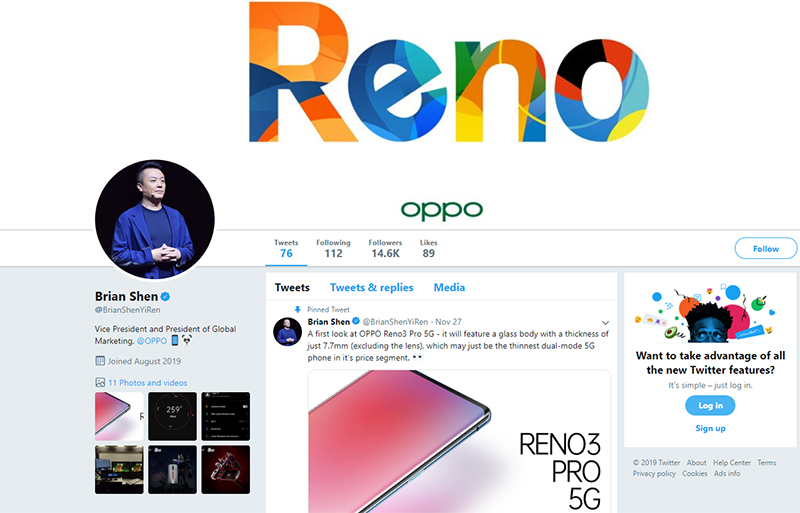Open the Media tab
Viewport: 800px width, 513px height.
coord(449,287)
